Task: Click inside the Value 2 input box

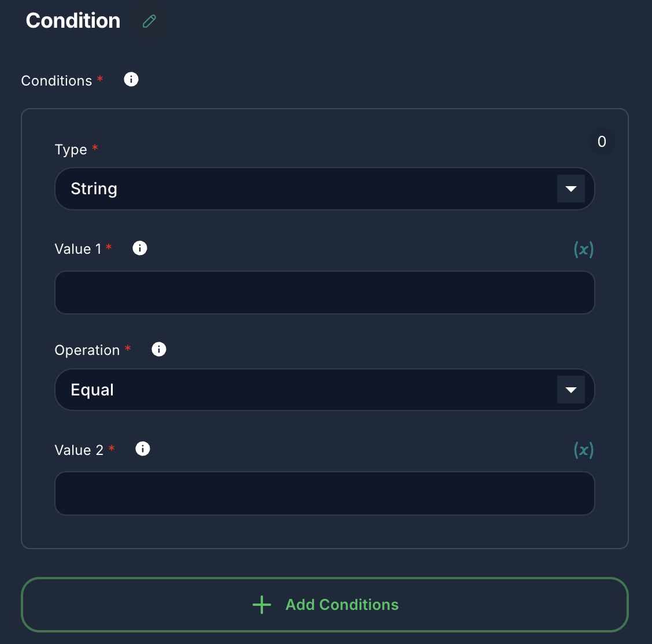Action: pos(324,493)
